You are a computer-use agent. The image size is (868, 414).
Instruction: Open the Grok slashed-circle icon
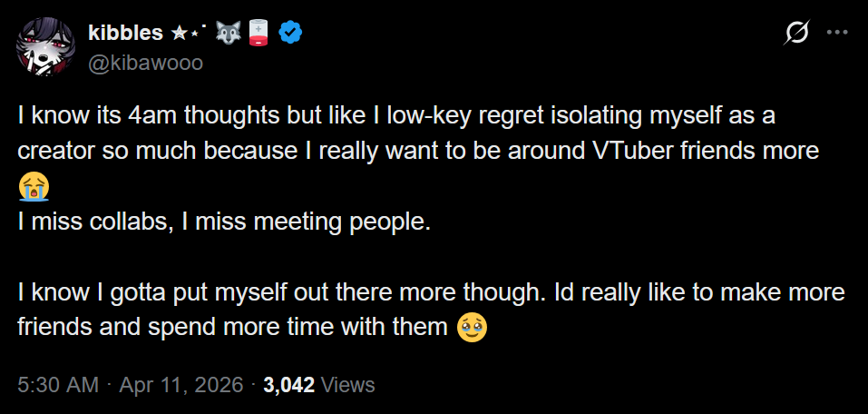coord(797,33)
